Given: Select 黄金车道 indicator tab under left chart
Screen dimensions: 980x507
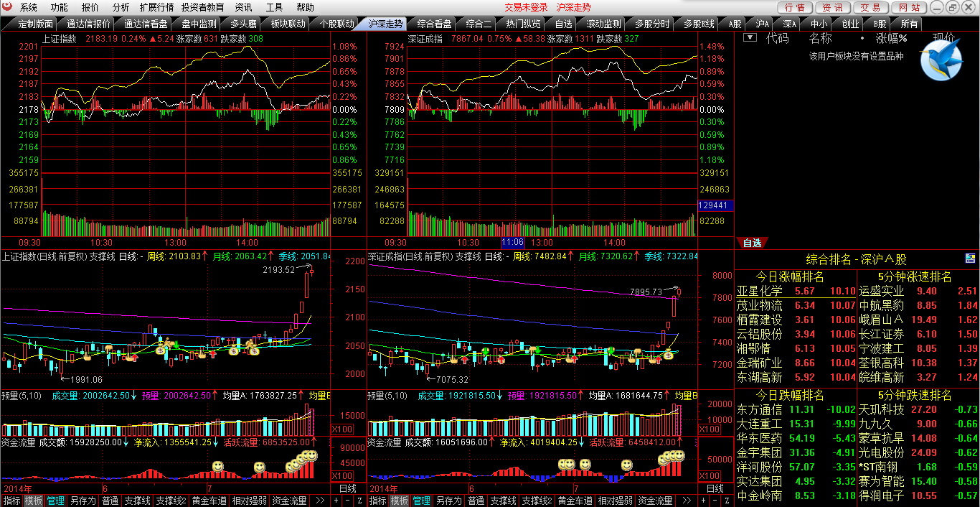Looking at the screenshot, I should (x=209, y=501).
